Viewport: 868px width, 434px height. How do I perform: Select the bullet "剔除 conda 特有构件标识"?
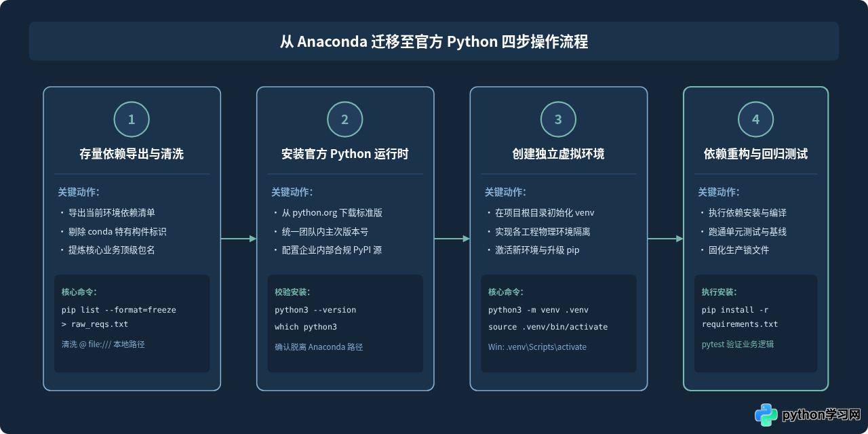pyautogui.click(x=117, y=232)
